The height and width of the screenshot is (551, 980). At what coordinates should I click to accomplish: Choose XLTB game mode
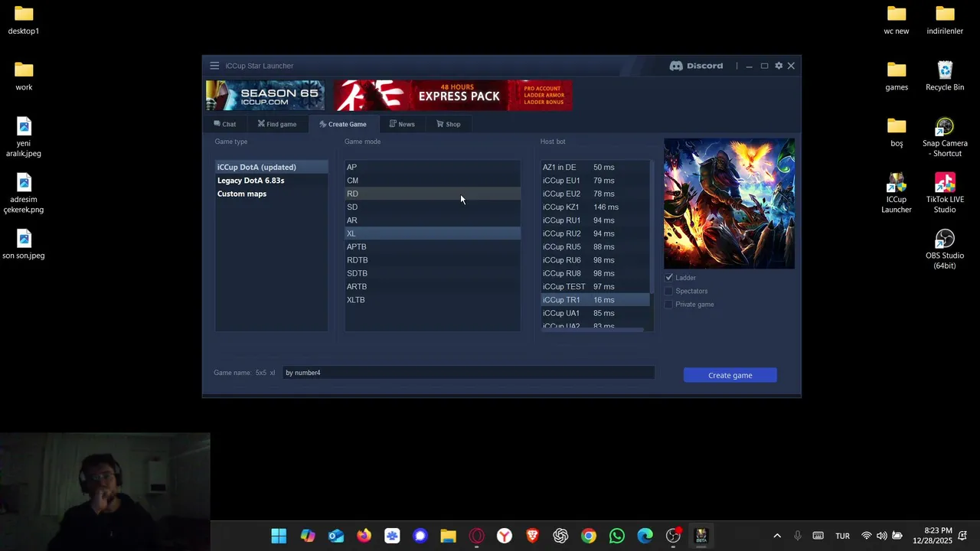[433, 300]
